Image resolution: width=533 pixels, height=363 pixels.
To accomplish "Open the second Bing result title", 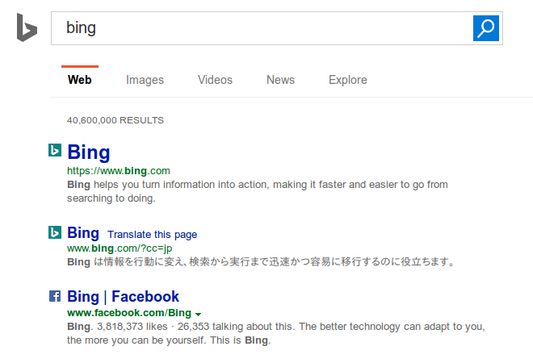I will 83,233.
